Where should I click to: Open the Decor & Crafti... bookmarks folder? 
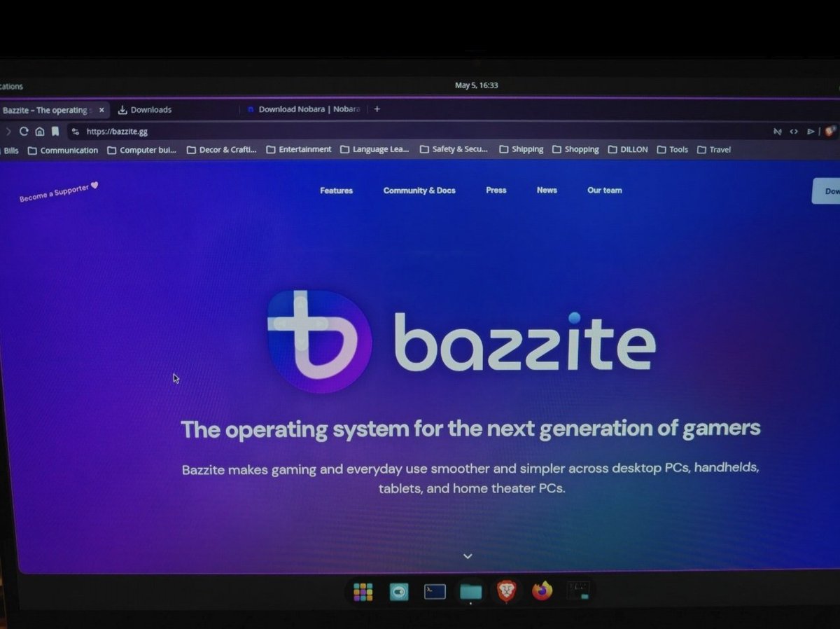[222, 150]
